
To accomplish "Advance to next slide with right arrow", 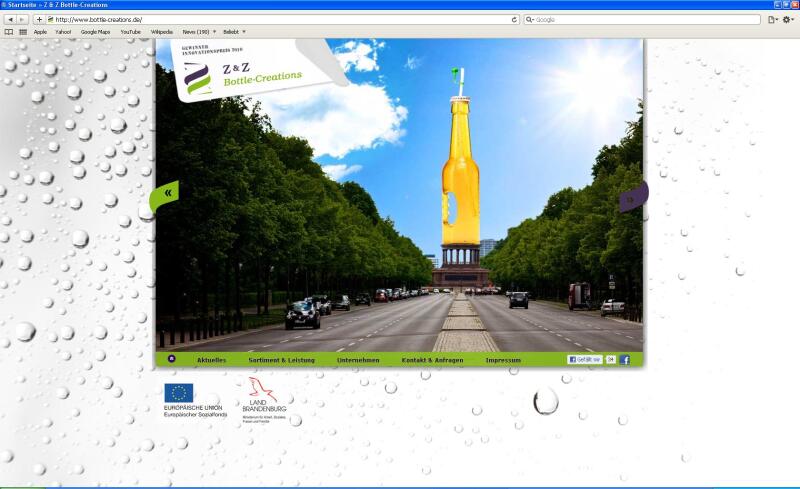I will 631,199.
